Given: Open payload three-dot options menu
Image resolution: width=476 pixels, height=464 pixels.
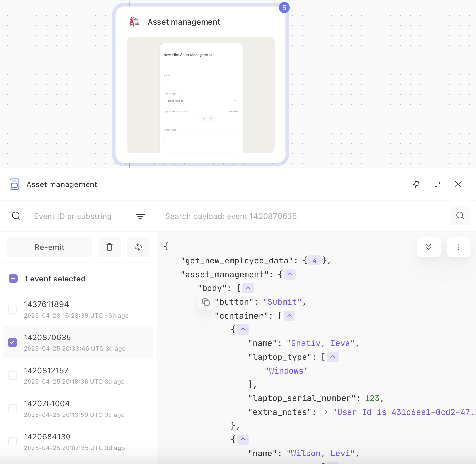Looking at the screenshot, I should (459, 247).
